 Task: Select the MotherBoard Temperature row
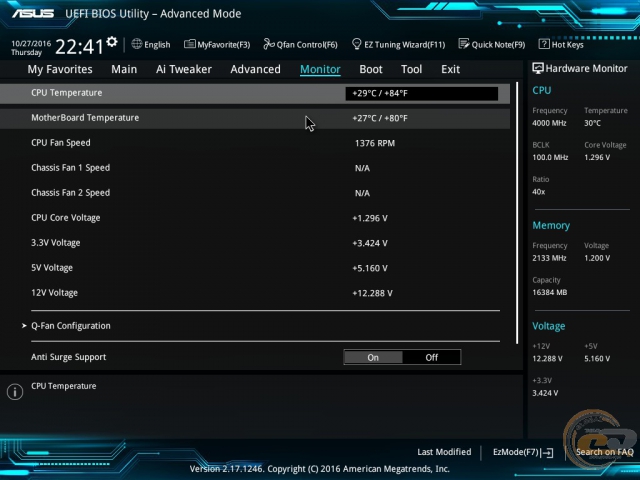pos(255,118)
